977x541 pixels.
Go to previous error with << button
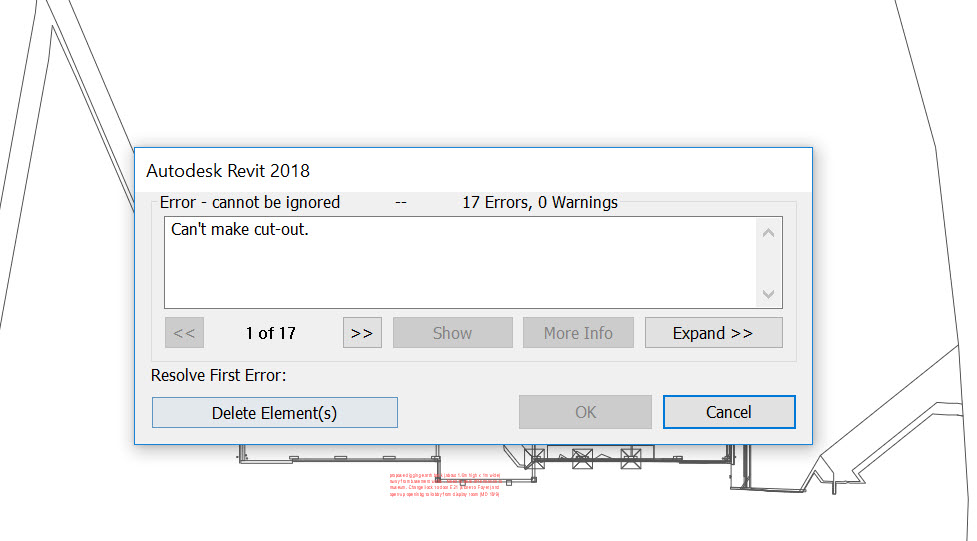(x=184, y=333)
